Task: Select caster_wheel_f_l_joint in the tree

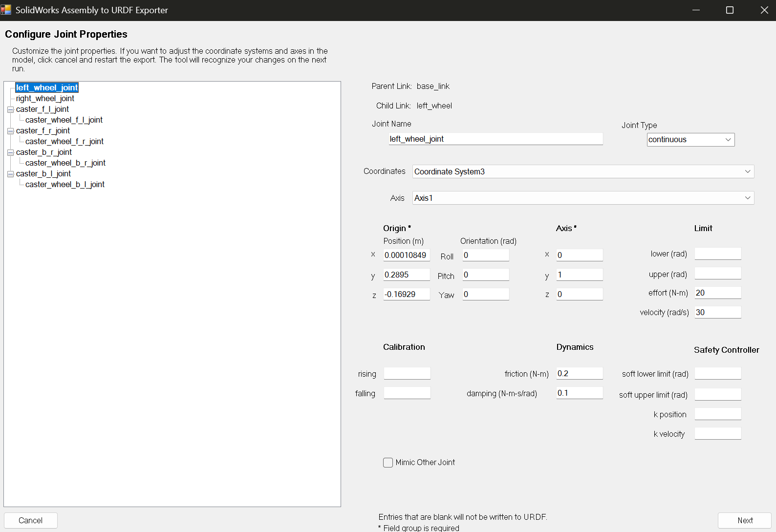Action: 64,120
